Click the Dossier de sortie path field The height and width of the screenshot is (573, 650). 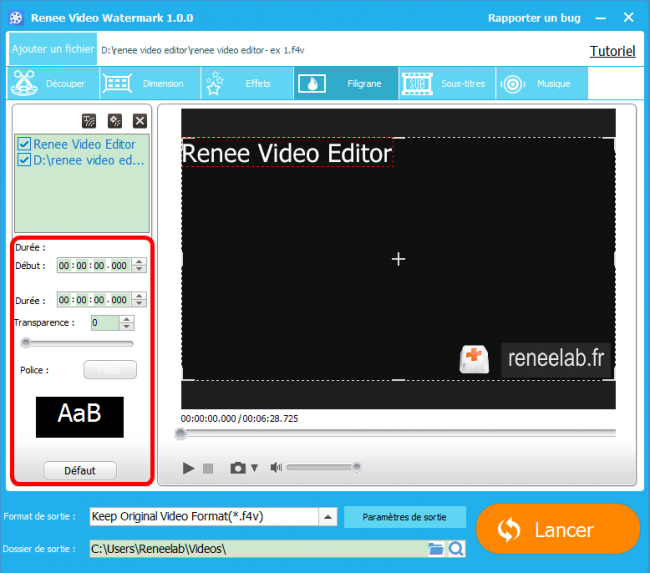(259, 549)
